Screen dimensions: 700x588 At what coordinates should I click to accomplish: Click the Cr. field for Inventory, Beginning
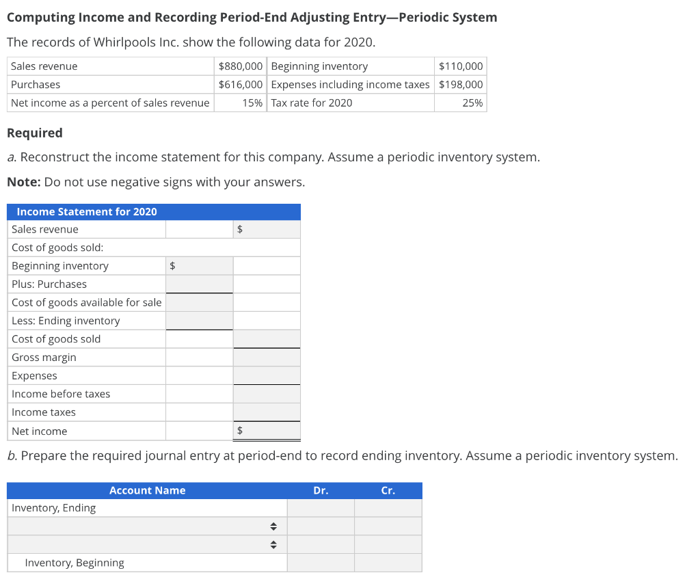pos(388,562)
